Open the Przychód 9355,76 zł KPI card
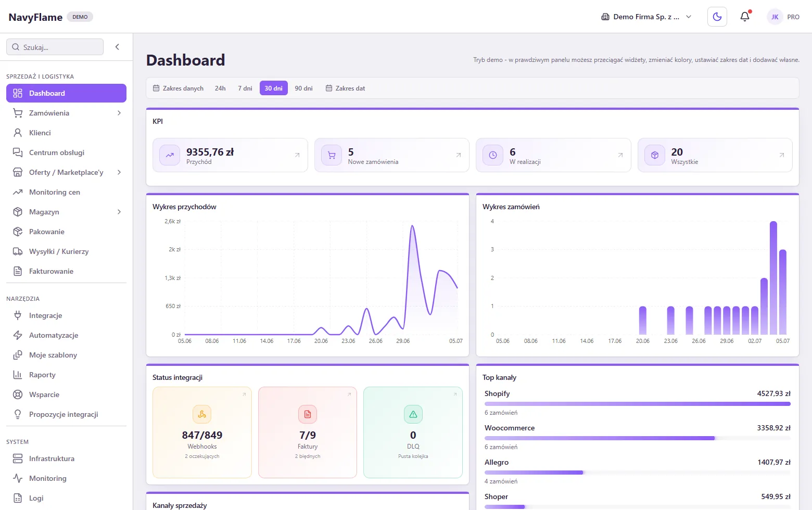This screenshot has width=812, height=510. (230, 155)
